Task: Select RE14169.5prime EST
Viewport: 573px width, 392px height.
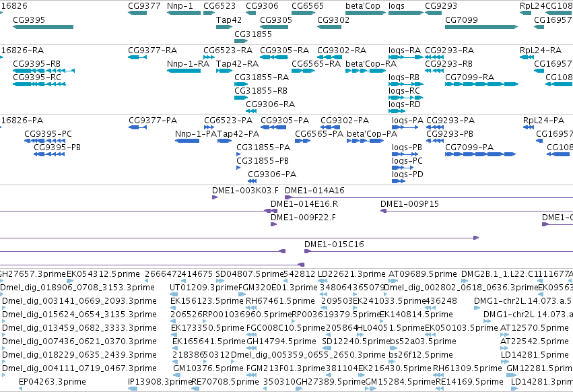Action: point(440,389)
